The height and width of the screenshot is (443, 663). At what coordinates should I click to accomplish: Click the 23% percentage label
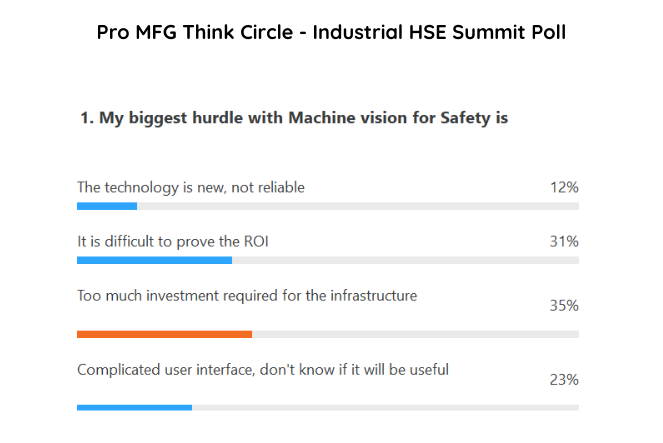(x=564, y=380)
